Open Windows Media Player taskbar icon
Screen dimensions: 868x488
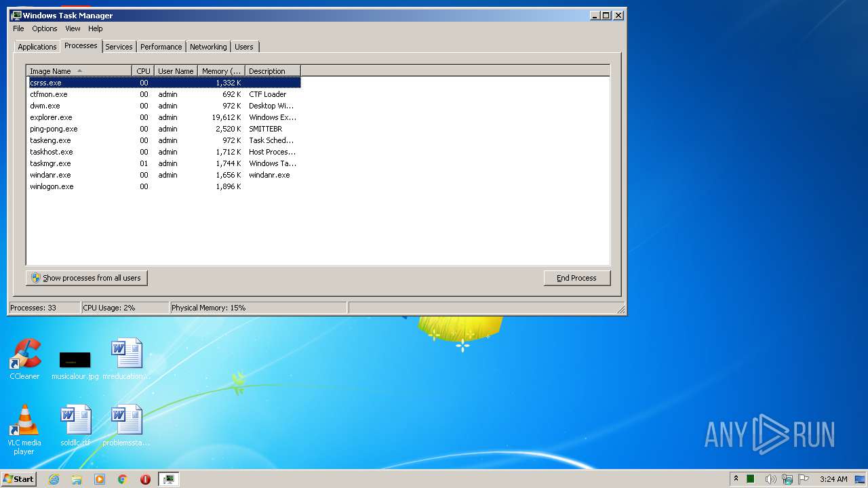(x=100, y=479)
